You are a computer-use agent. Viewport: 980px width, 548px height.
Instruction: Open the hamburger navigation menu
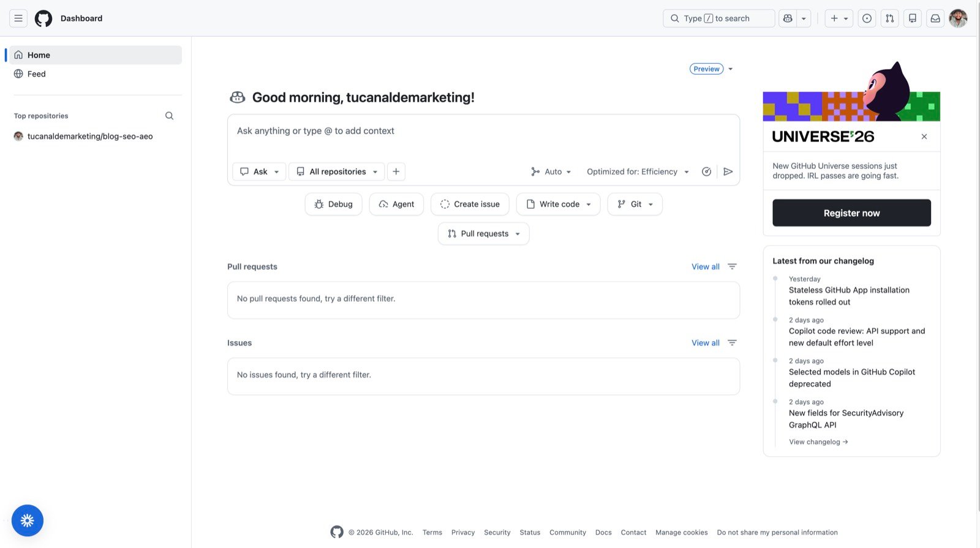click(18, 18)
